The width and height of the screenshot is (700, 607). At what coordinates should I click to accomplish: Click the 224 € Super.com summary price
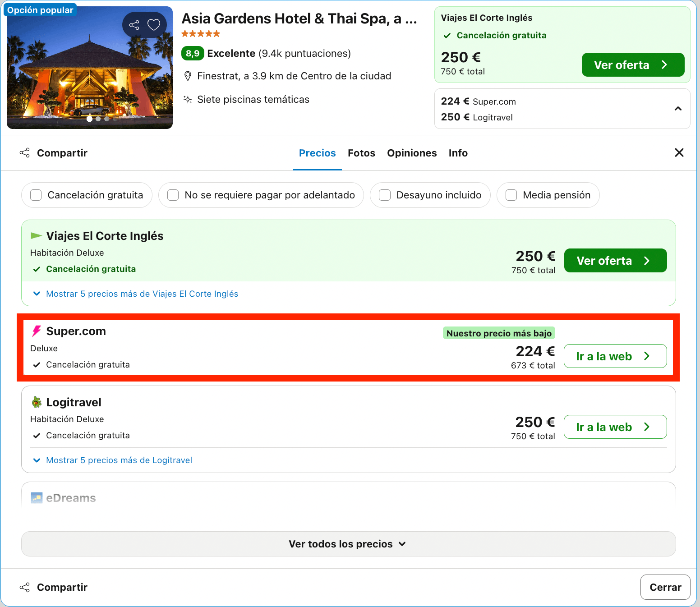click(479, 101)
